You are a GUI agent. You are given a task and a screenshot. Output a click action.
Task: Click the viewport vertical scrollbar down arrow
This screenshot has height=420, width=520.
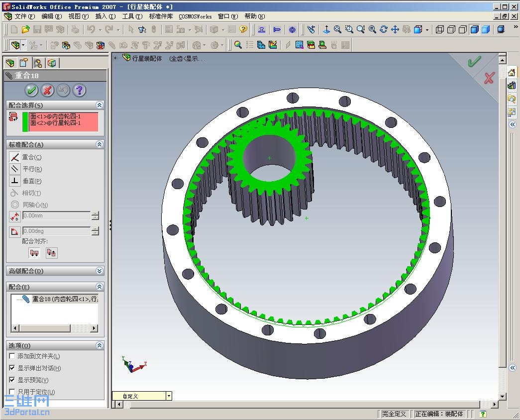pyautogui.click(x=503, y=396)
